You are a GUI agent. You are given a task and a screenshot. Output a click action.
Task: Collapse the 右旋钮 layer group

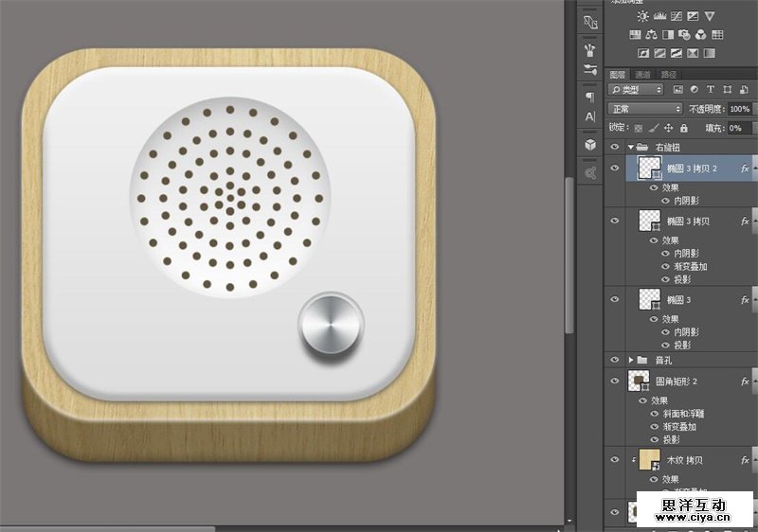click(631, 148)
